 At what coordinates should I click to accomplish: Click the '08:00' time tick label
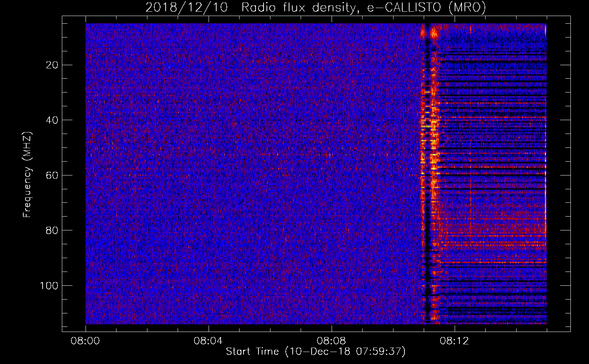pyautogui.click(x=85, y=341)
